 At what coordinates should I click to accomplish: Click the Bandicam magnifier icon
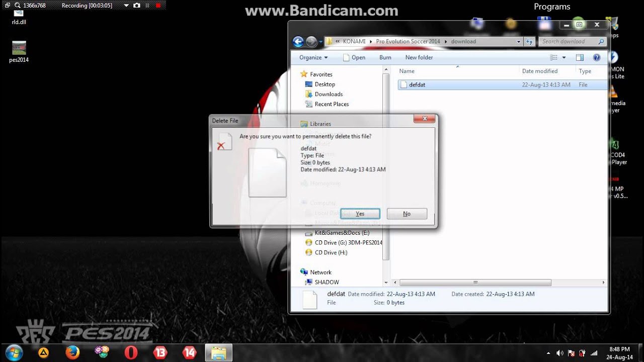click(18, 6)
